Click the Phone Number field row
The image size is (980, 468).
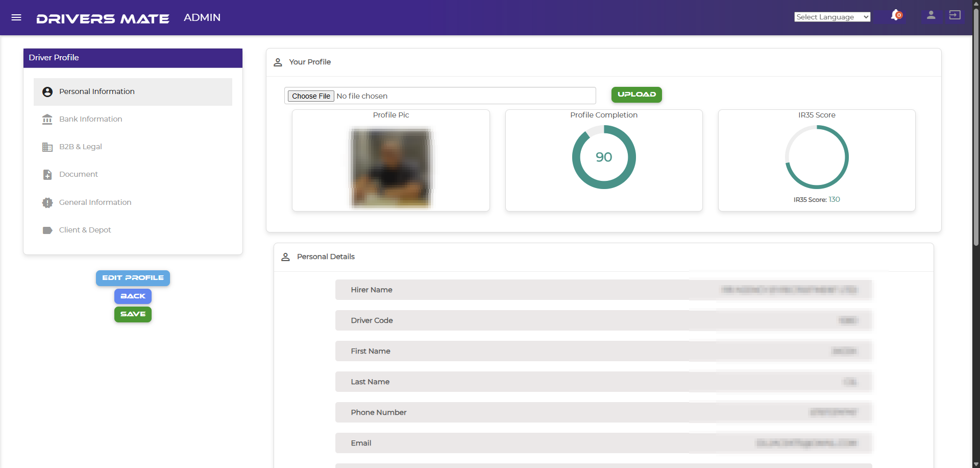pyautogui.click(x=604, y=412)
